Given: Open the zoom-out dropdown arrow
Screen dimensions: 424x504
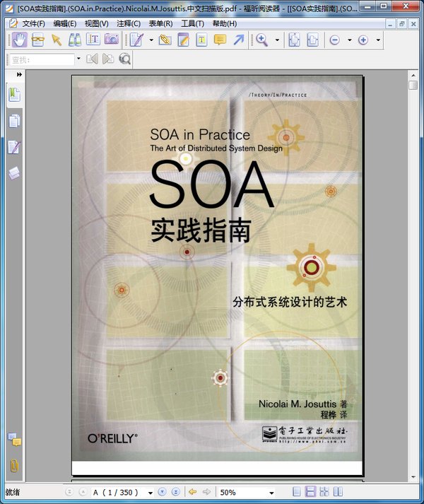Looking at the screenshot, I should coord(349,40).
